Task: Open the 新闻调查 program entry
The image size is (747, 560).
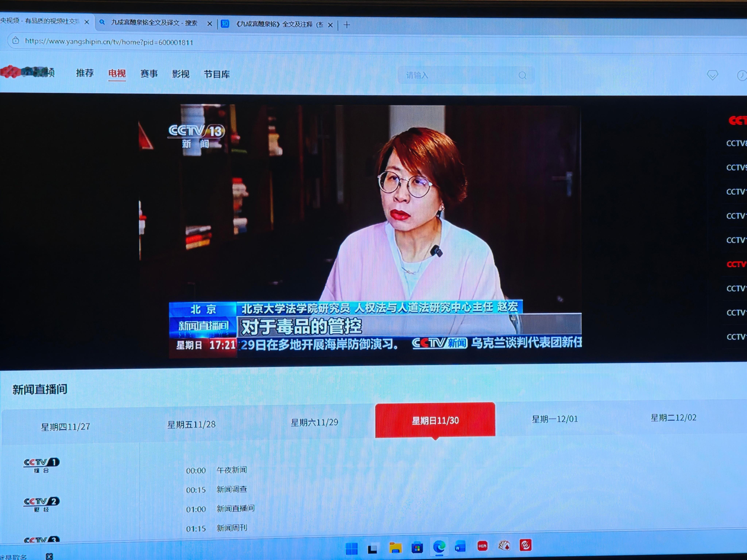Action: tap(232, 489)
